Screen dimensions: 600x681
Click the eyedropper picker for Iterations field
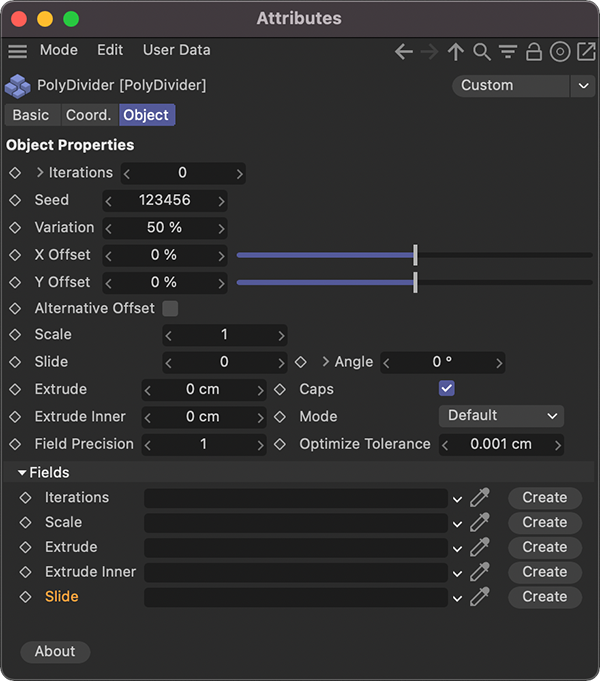[480, 498]
